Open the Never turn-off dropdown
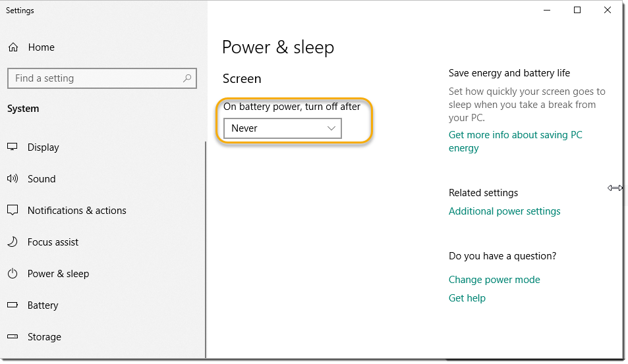 283,128
